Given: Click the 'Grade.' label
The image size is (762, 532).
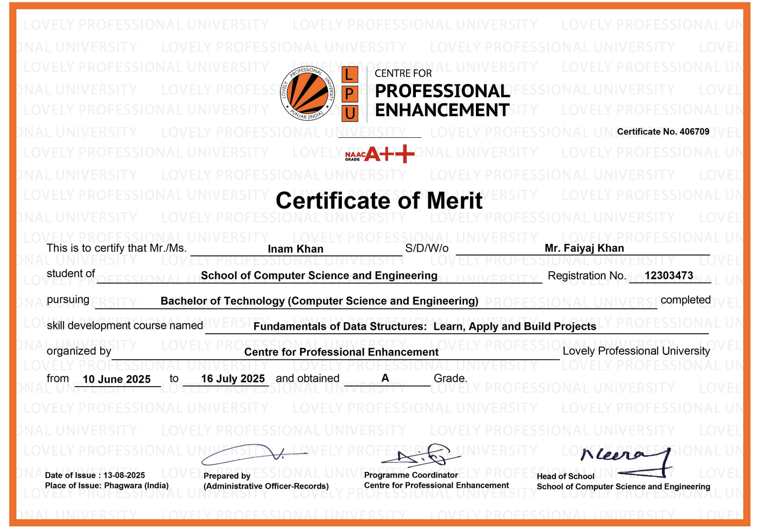Looking at the screenshot, I should (451, 379).
